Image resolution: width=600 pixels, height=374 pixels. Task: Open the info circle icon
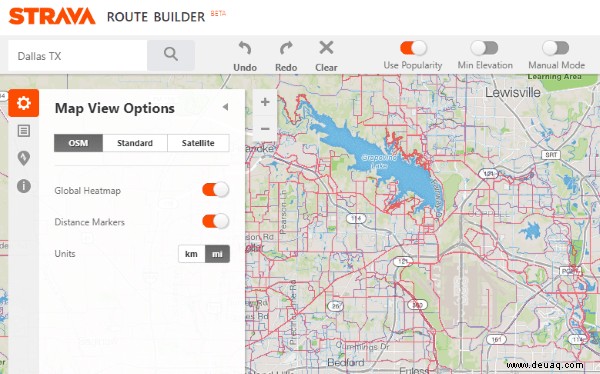click(x=24, y=186)
